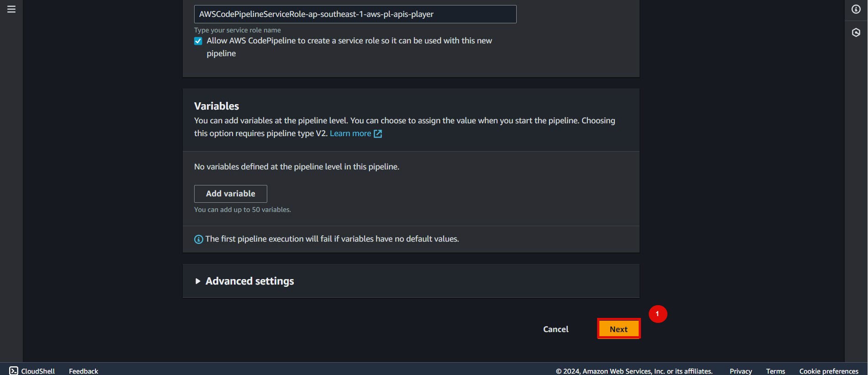Screen dimensions: 868x375
Task: Click the red step marker labeled 1
Action: 657,314
